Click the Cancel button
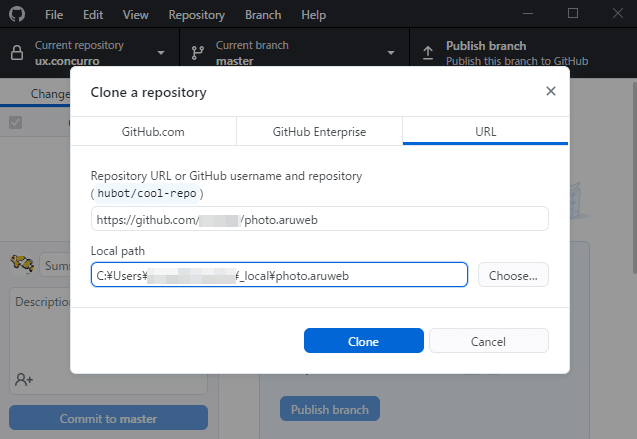 tap(489, 341)
